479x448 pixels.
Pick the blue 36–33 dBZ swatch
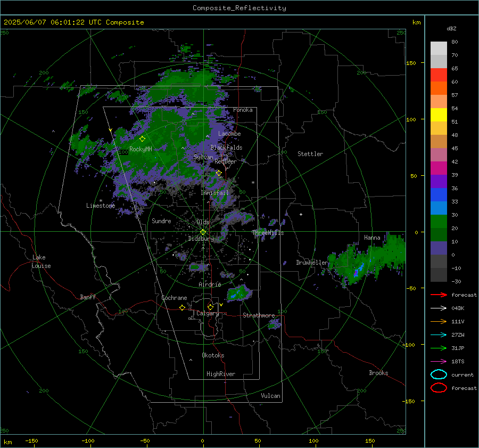coord(439,194)
